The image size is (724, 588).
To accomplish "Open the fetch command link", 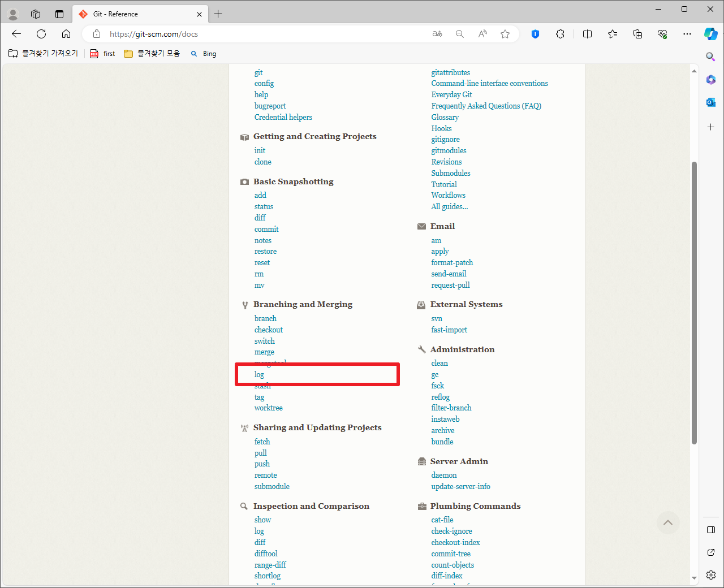I will click(x=262, y=442).
